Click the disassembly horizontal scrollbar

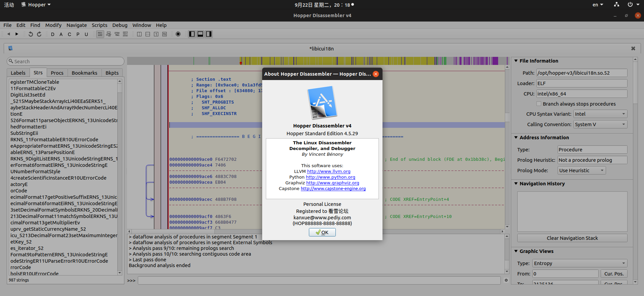click(316, 231)
